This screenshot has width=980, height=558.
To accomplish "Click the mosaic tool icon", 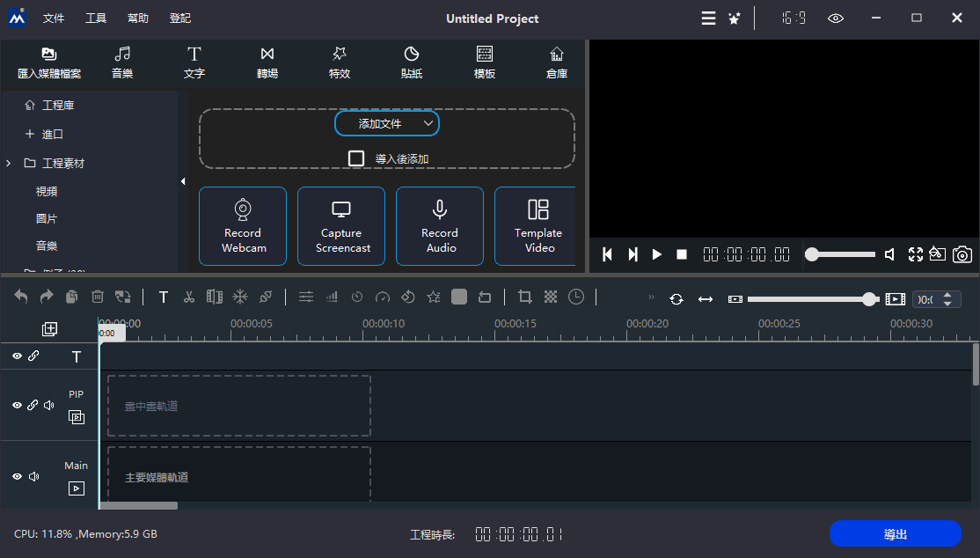I will pos(551,297).
